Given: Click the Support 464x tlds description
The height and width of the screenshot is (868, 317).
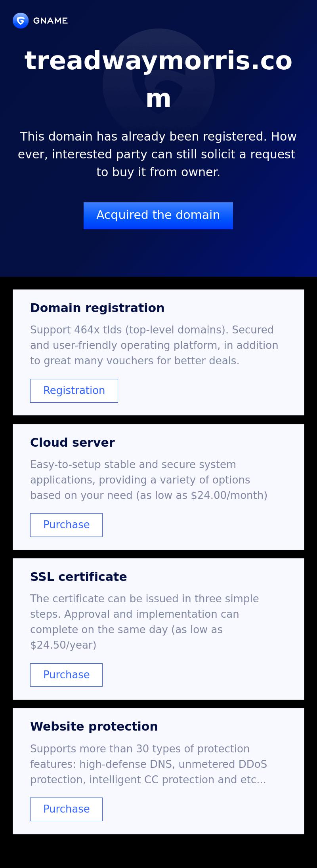Looking at the screenshot, I should [155, 345].
